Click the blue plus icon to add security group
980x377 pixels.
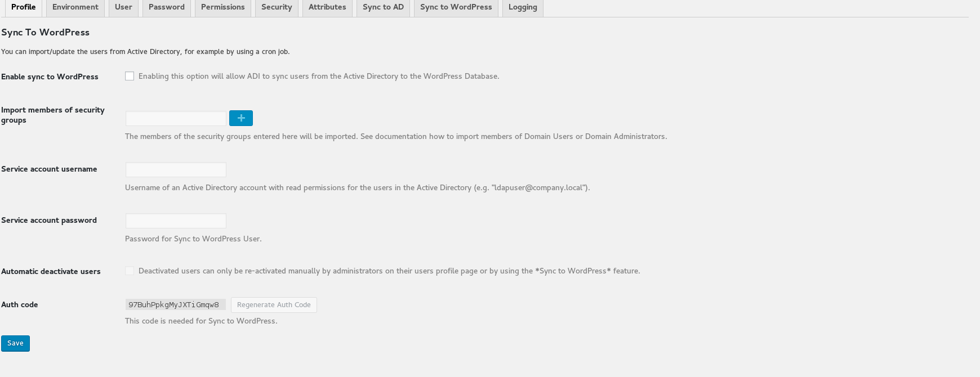point(241,118)
